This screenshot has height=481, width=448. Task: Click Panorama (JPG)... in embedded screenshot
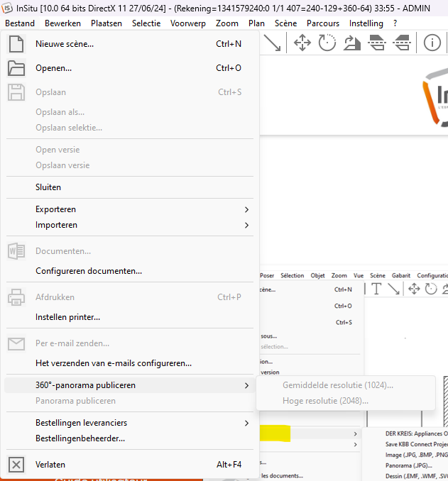409,465
